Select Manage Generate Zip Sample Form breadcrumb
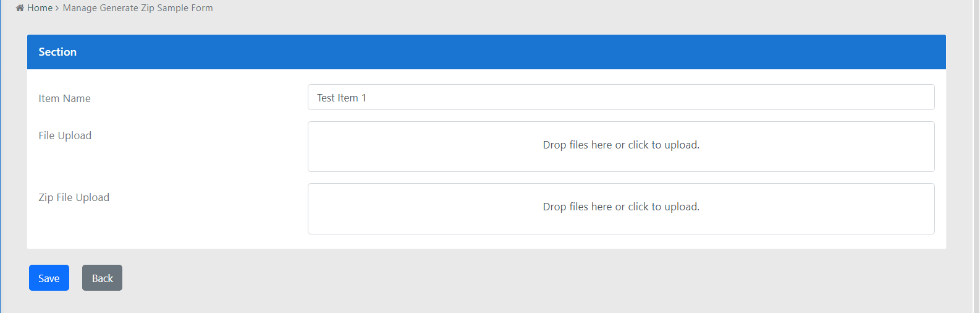Viewport: 980px width, 313px height. tap(138, 8)
